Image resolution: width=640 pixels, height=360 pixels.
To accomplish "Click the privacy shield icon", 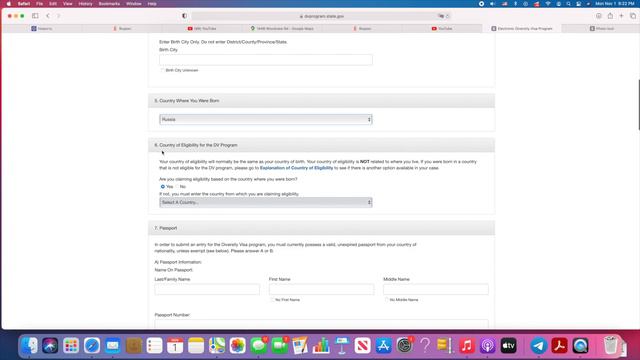I will coord(184,16).
